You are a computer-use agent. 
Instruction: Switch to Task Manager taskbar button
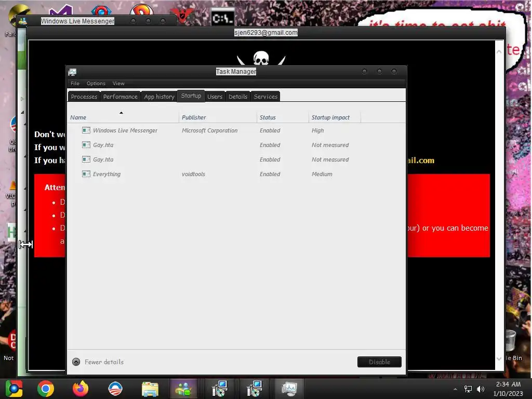pos(289,389)
